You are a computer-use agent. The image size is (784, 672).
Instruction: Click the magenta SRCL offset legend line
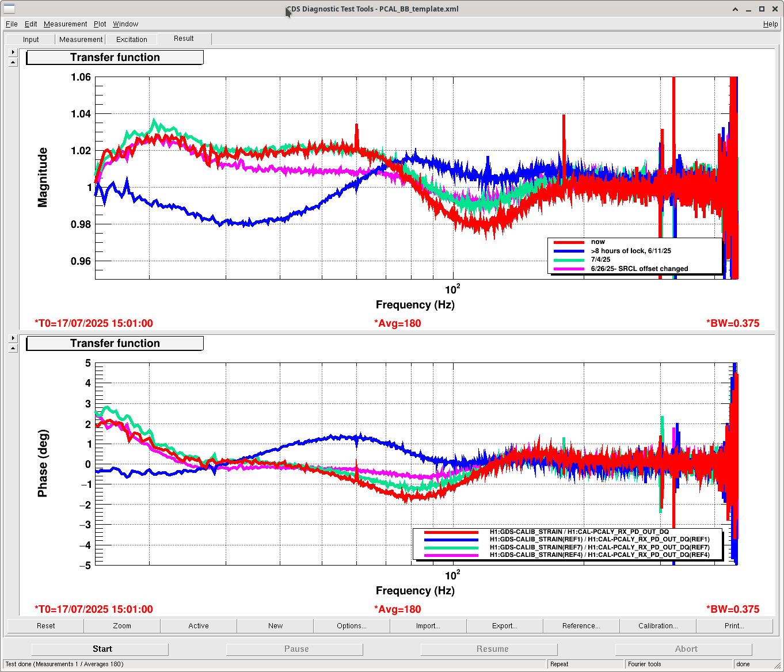click(x=569, y=269)
